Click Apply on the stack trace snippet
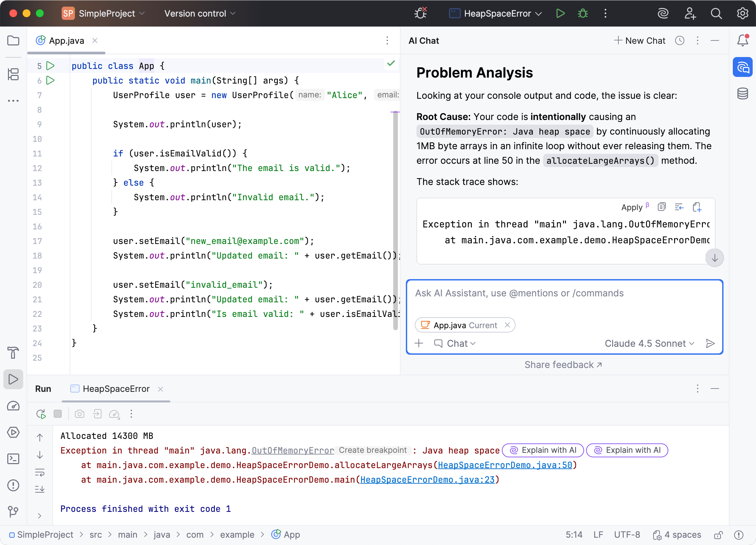 coord(632,207)
